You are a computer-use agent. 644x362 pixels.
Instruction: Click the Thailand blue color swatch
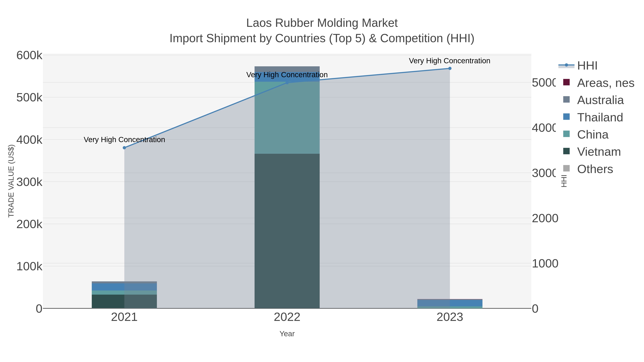[567, 117]
